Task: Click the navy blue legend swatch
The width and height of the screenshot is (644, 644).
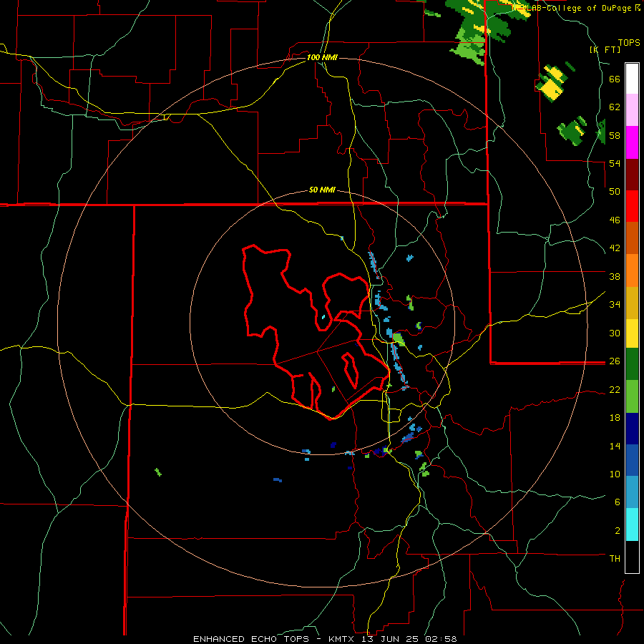Action: [632, 429]
